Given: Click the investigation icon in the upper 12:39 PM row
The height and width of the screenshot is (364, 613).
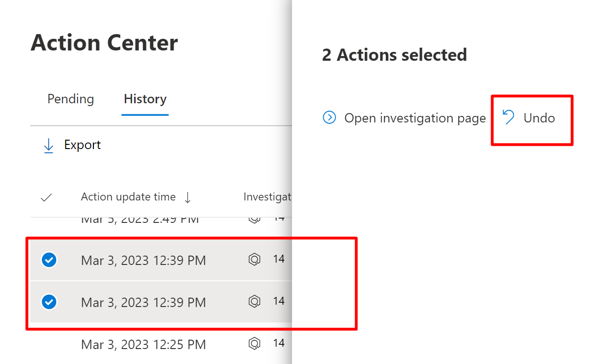Looking at the screenshot, I should click(254, 259).
